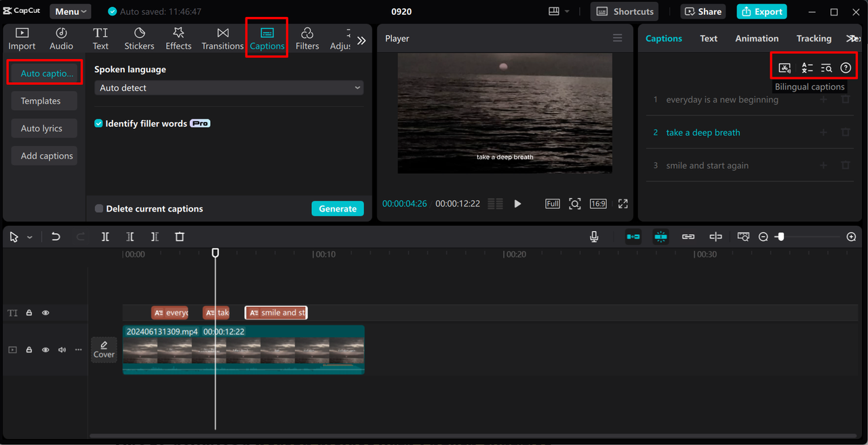868x445 pixels.
Task: Open the layout switcher dropdown
Action: pyautogui.click(x=559, y=12)
